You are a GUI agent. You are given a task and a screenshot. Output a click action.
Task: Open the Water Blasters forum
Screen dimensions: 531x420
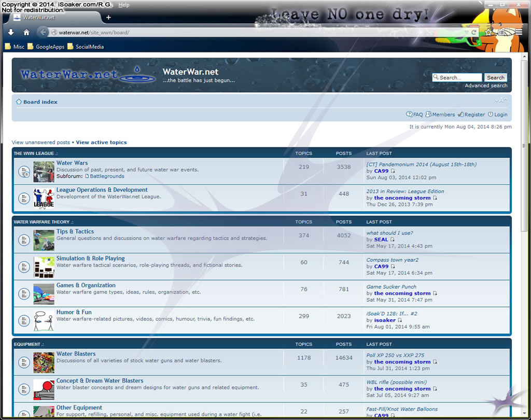[x=76, y=354]
